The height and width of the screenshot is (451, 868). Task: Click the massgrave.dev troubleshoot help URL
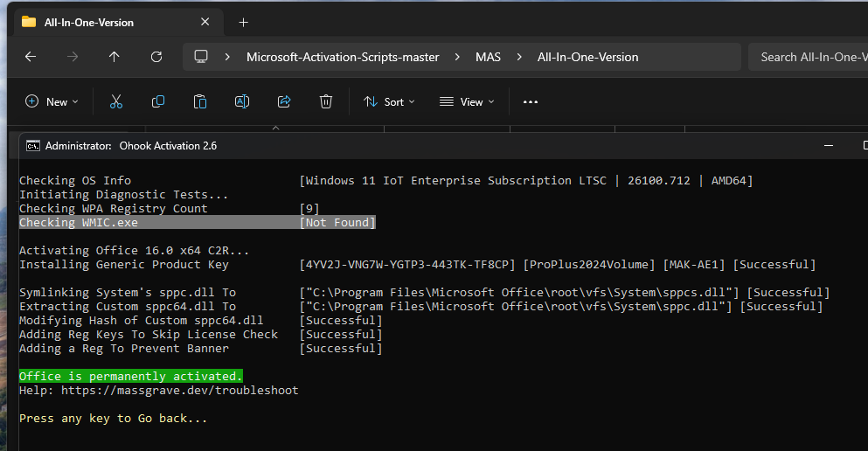180,390
